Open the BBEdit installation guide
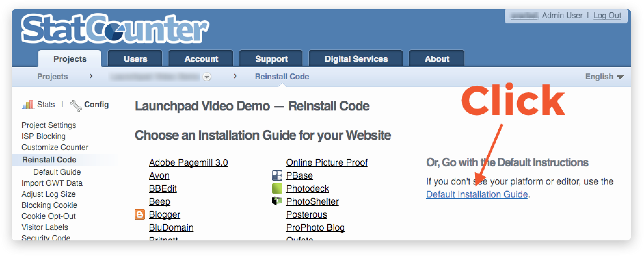Viewport: 644px width, 256px height. point(163,188)
